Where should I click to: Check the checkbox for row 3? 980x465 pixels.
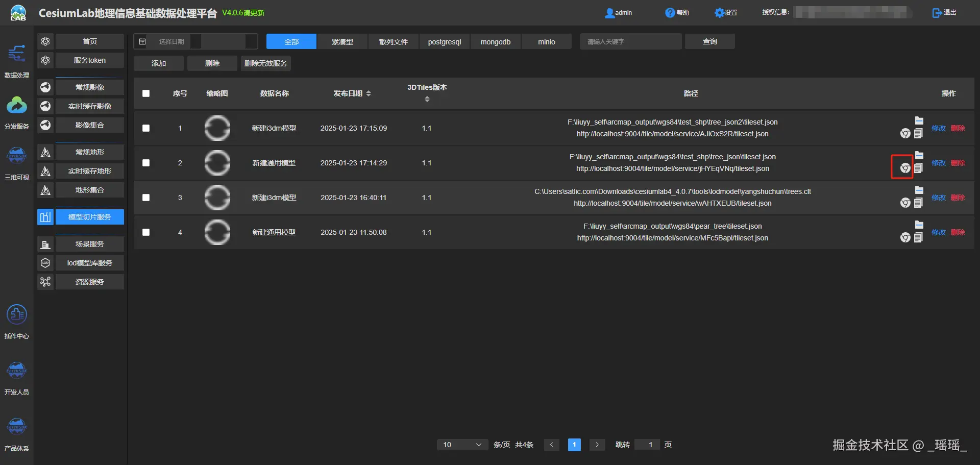[x=146, y=198]
